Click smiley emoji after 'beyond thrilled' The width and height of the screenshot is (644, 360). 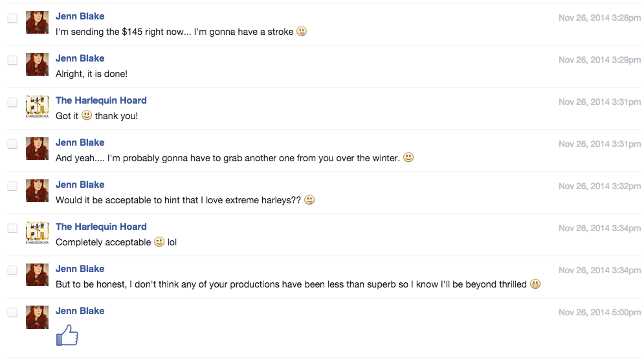coord(535,284)
